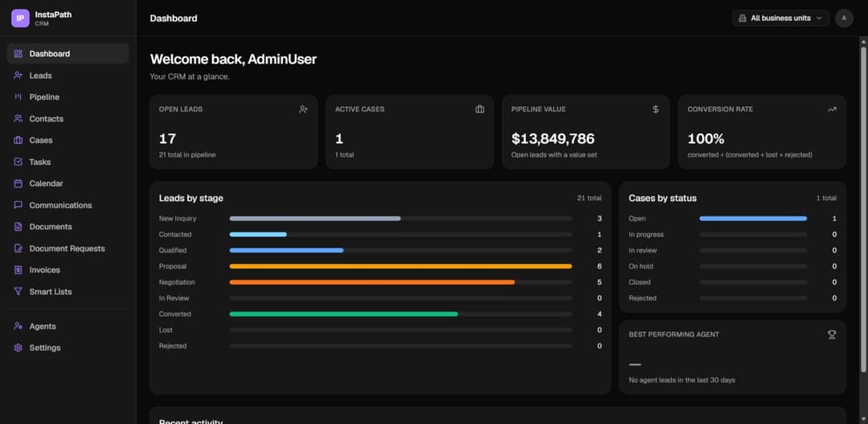The width and height of the screenshot is (868, 424).
Task: Open the user avatar 'A' menu
Action: (x=844, y=19)
